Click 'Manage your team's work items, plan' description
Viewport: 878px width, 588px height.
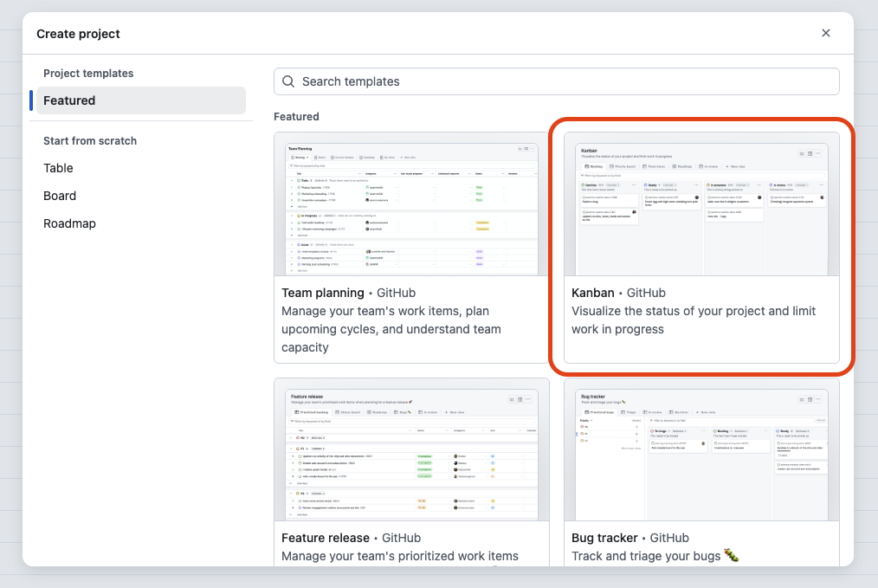391,329
